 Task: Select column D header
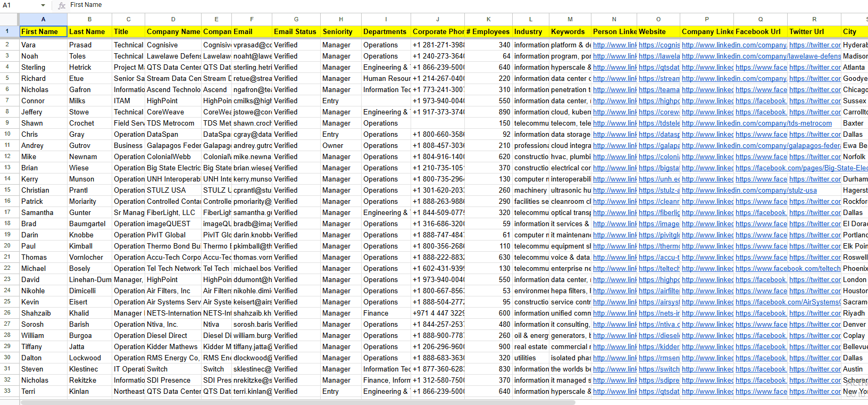[173, 19]
